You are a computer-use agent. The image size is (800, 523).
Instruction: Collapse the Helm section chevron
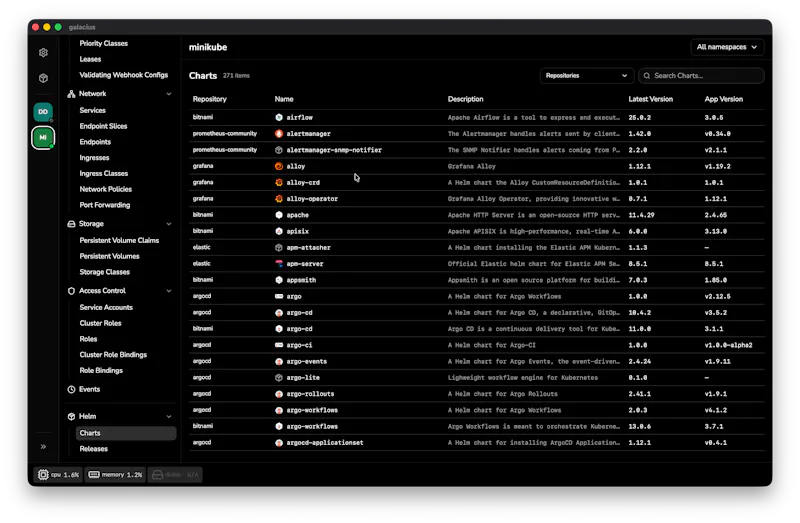click(x=169, y=416)
